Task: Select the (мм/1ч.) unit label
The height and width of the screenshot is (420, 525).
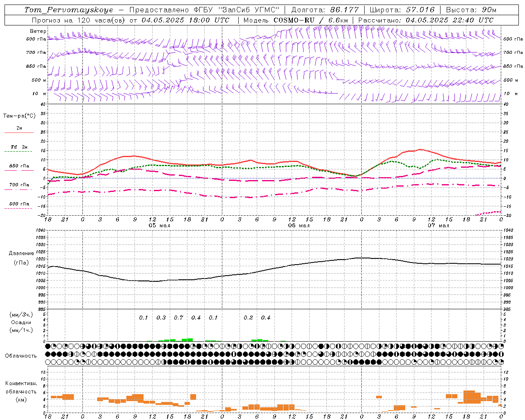Action: click(21, 330)
